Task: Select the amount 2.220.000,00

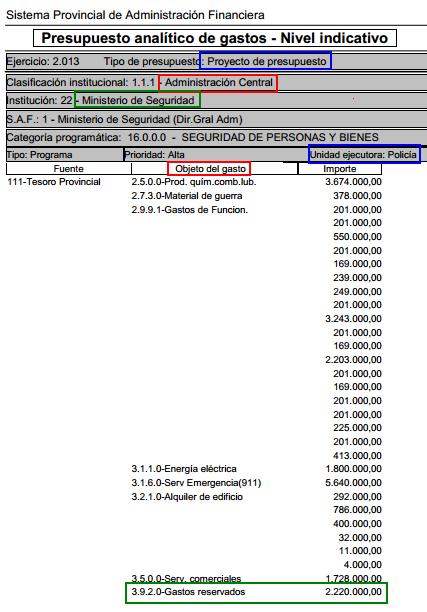Action: point(353,591)
